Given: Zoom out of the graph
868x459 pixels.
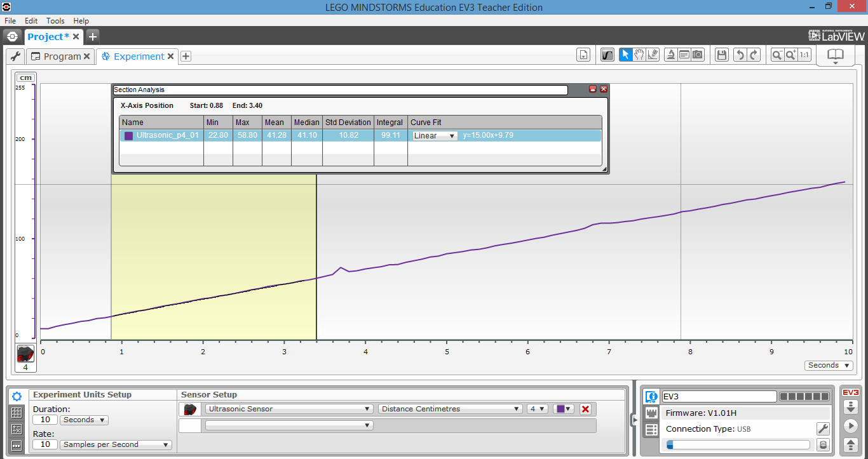Looking at the screenshot, I should click(777, 55).
